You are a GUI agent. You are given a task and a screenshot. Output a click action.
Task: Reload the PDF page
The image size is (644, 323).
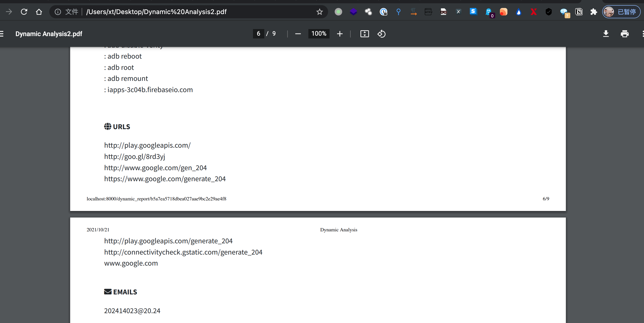pos(24,12)
